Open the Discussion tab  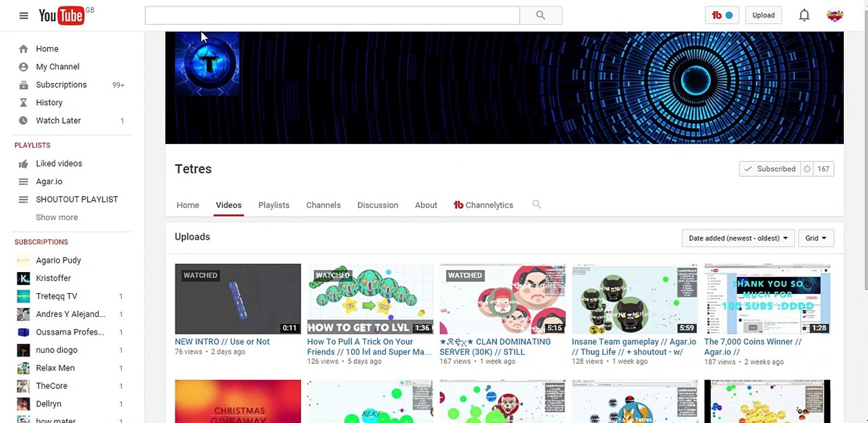[x=378, y=205]
